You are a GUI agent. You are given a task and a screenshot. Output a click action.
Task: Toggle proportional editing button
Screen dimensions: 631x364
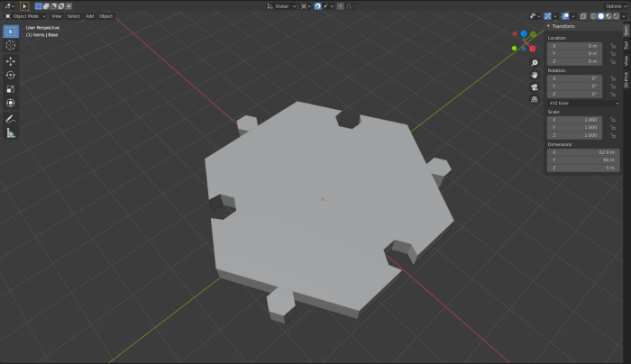(x=341, y=6)
